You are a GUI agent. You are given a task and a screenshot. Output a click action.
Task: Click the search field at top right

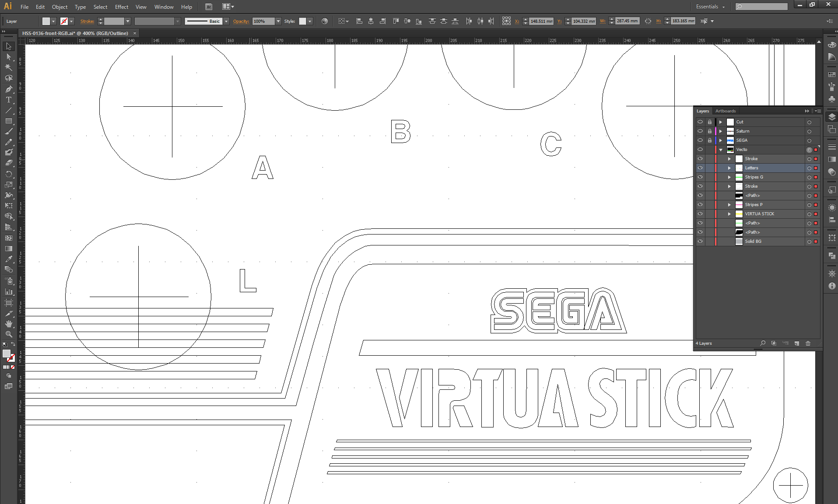tap(761, 7)
